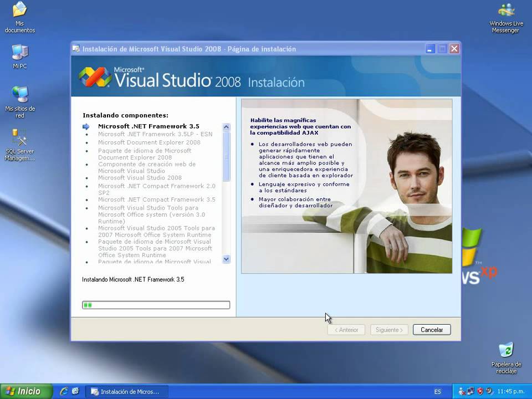Select "Visual Studio Tools para Microsoft Office system" item
532x399 pixels.
(x=152, y=214)
